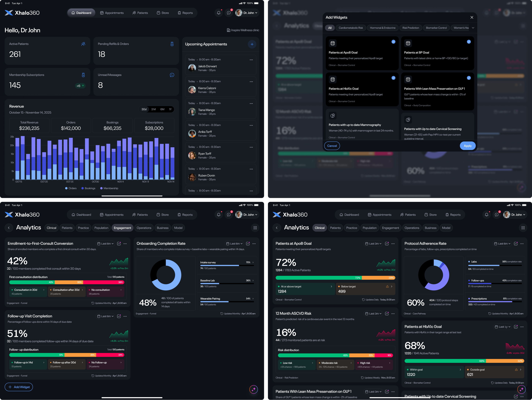Image resolution: width=532 pixels, height=400 pixels.
Task: Open Reports tab on Hello Dr John dashboard
Action: coord(185,13)
